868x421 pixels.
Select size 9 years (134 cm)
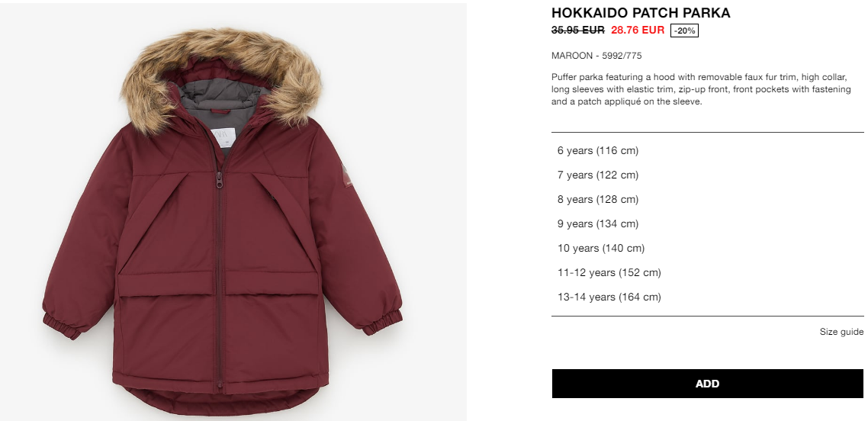[x=708, y=223]
